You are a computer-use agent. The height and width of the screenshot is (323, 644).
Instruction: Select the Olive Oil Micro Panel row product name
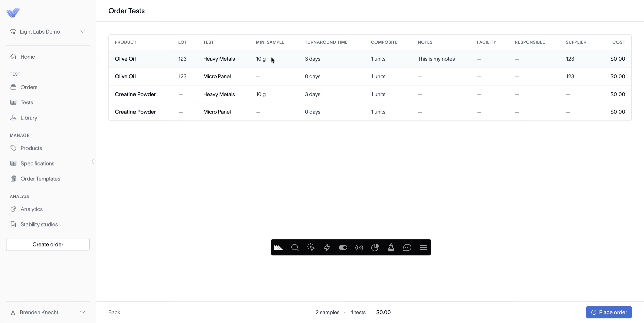(125, 76)
